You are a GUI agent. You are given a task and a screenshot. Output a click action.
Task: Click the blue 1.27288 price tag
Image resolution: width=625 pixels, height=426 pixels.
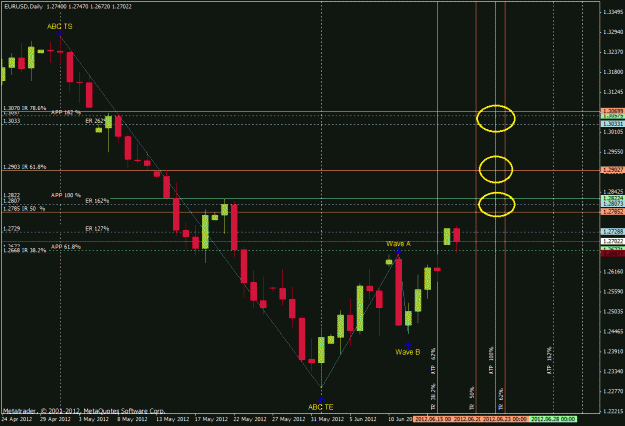(612, 231)
